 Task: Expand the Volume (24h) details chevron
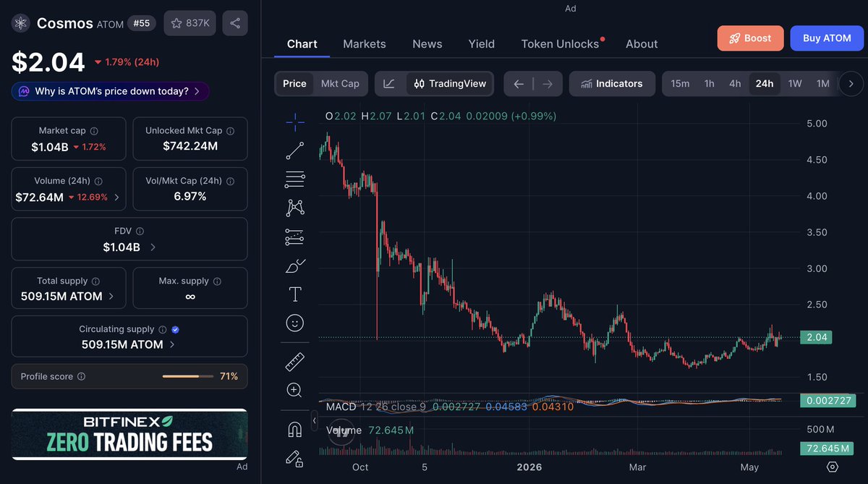tap(117, 198)
